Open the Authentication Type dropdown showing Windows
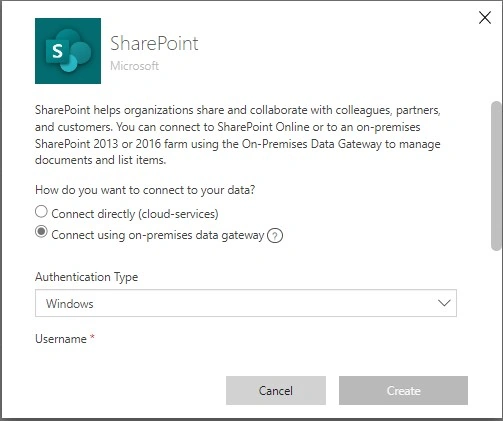The image size is (503, 421). (x=246, y=303)
